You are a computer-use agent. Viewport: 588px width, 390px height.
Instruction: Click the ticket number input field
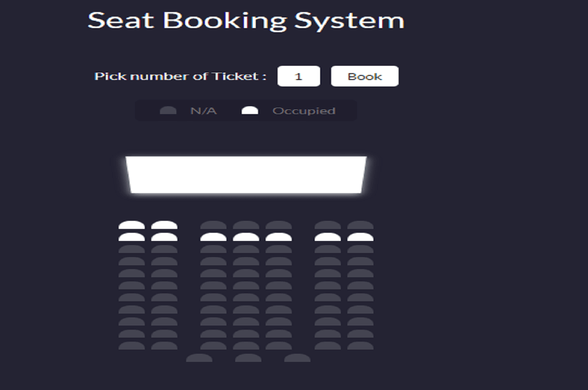click(299, 76)
